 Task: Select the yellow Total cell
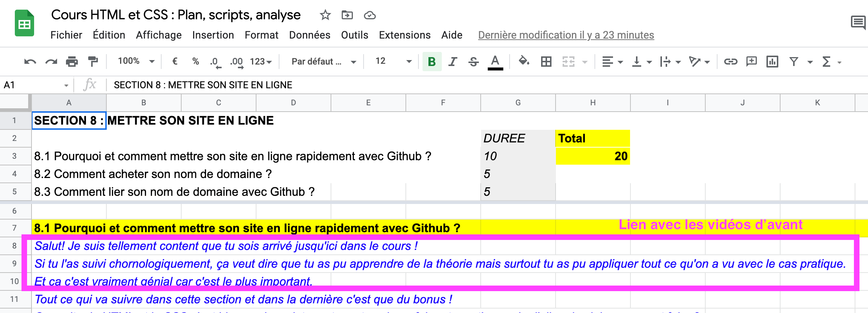(593, 138)
